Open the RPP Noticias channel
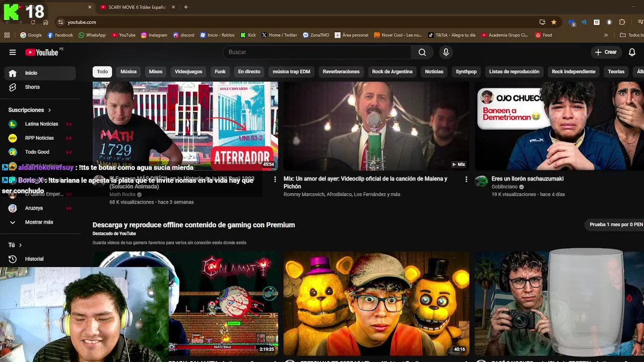The height and width of the screenshot is (362, 644). click(40, 138)
